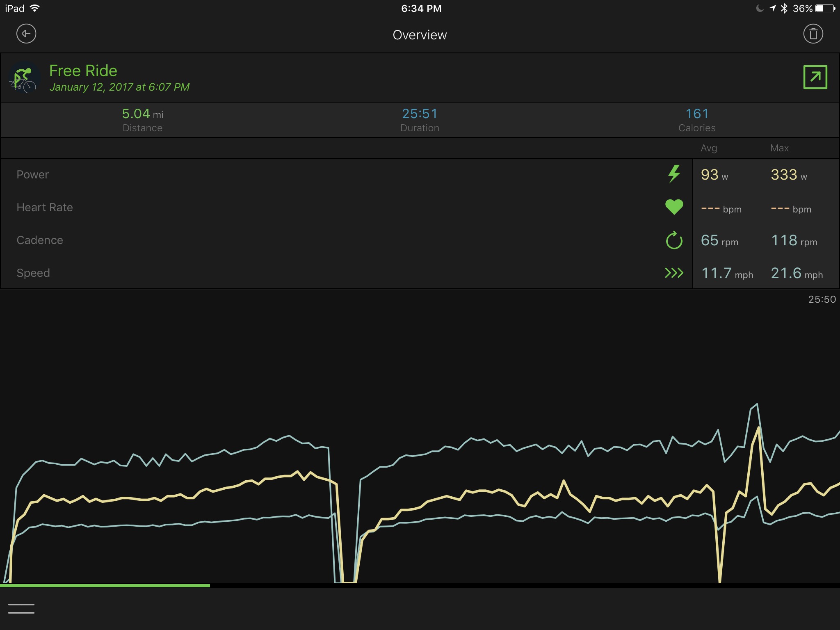Tap the 333 w max power

(x=789, y=175)
